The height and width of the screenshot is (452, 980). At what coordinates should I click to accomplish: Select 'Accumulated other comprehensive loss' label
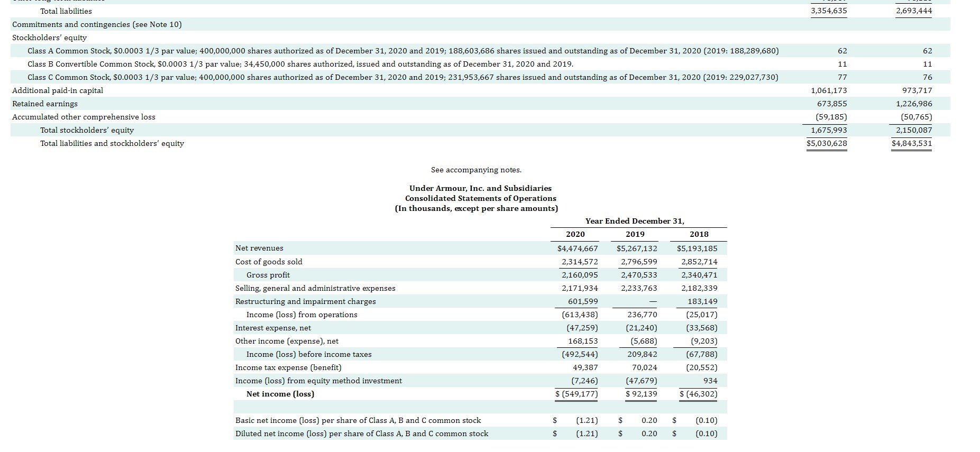84,117
